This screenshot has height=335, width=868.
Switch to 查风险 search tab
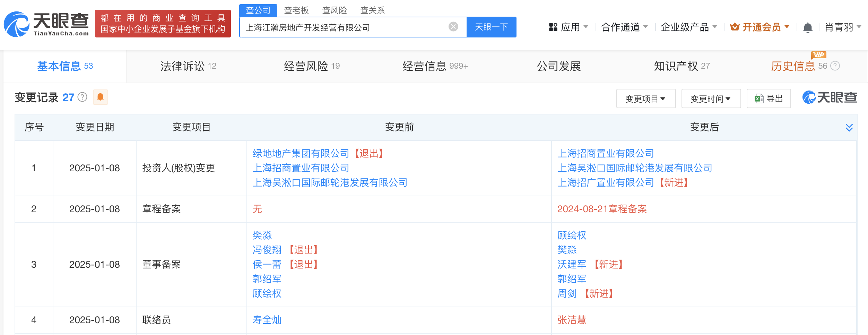pos(334,10)
